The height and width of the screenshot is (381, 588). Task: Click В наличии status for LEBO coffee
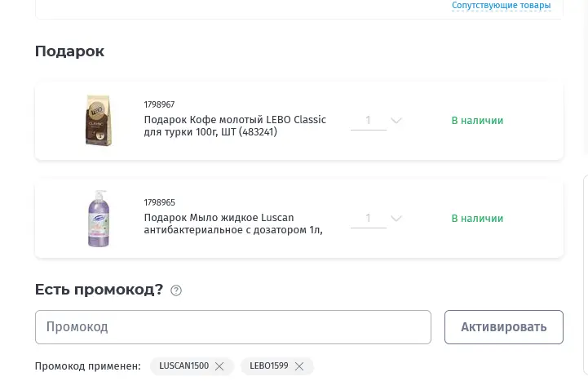pyautogui.click(x=477, y=121)
